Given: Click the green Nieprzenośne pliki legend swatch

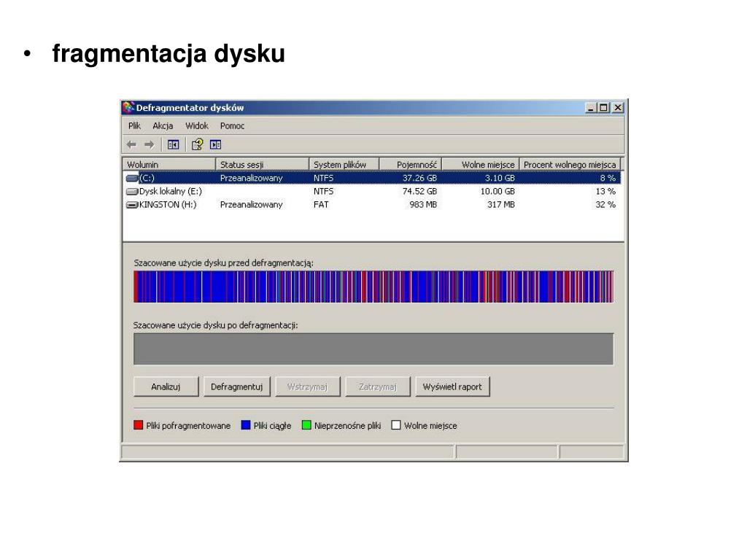Looking at the screenshot, I should point(306,425).
